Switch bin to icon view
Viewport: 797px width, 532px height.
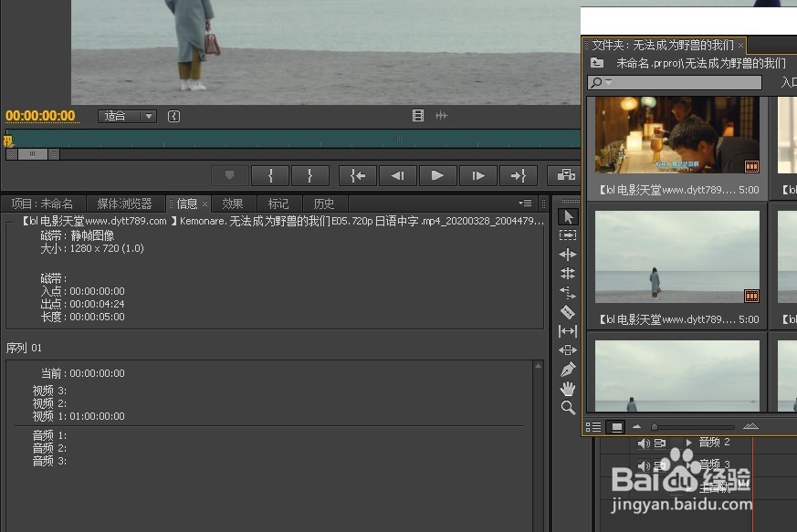(616, 427)
